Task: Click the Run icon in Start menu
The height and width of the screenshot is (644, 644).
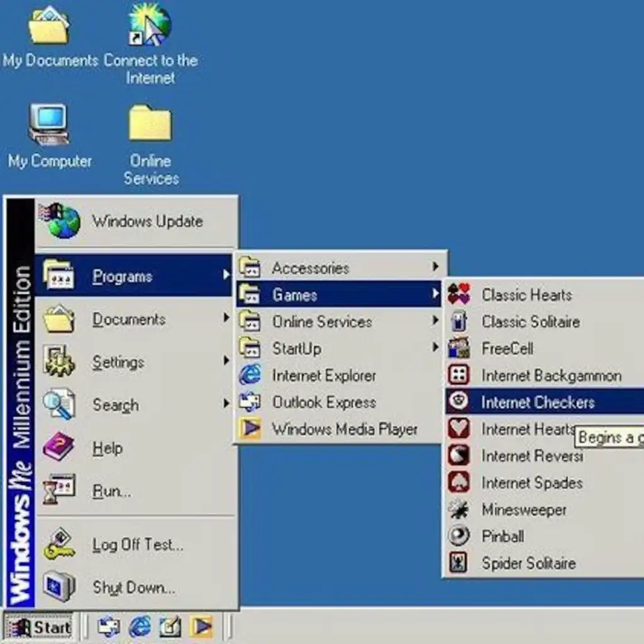Action: point(59,489)
